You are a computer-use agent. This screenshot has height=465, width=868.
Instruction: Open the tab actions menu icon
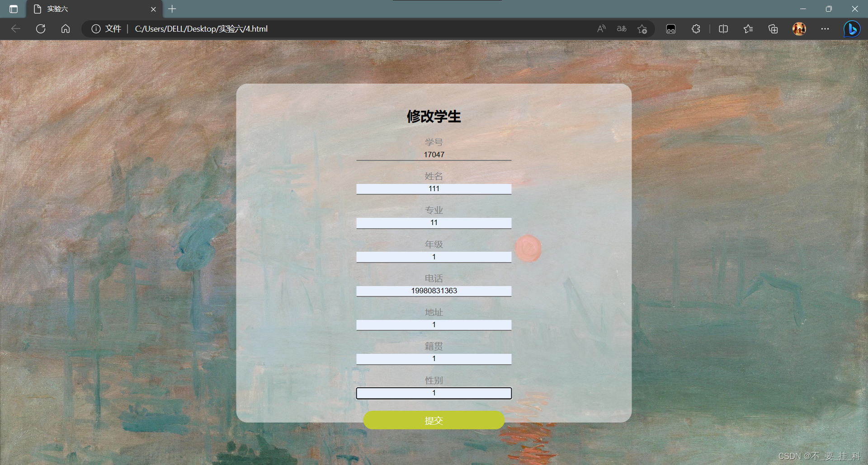14,9
